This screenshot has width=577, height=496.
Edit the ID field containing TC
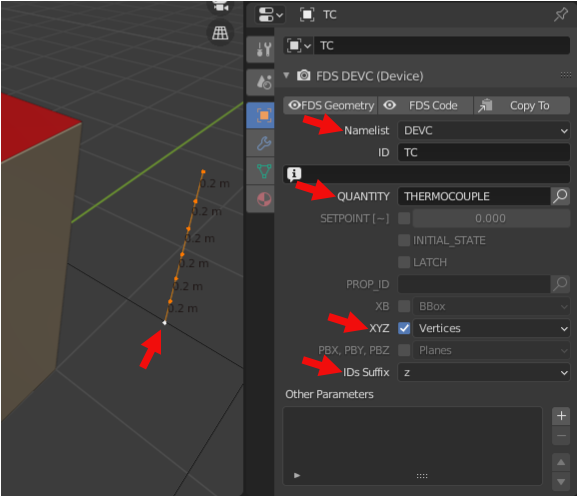coord(484,153)
